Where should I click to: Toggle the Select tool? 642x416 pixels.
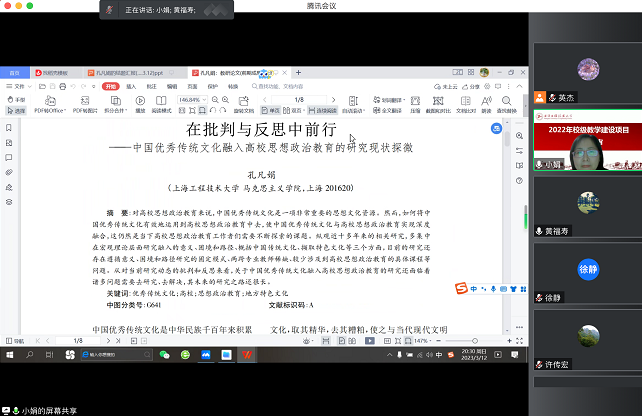click(18, 110)
